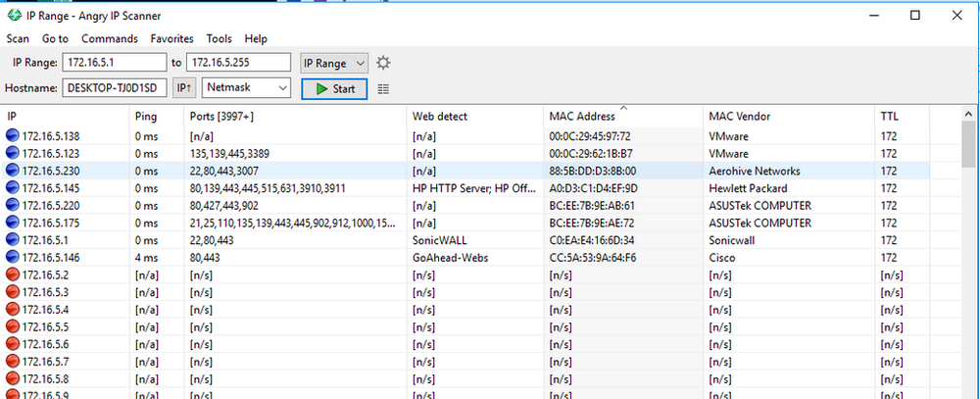
Task: Sort by the MAC Address column header
Action: [x=622, y=117]
